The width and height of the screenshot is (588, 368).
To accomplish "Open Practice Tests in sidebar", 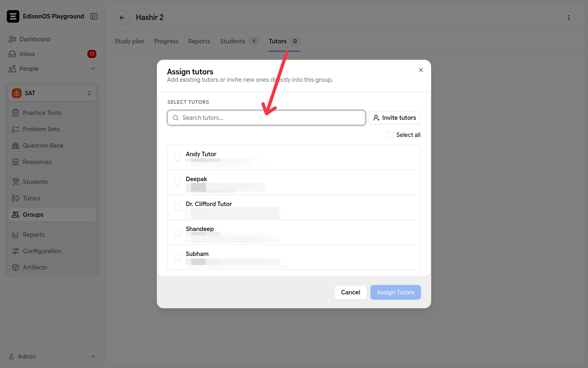I will click(52, 113).
